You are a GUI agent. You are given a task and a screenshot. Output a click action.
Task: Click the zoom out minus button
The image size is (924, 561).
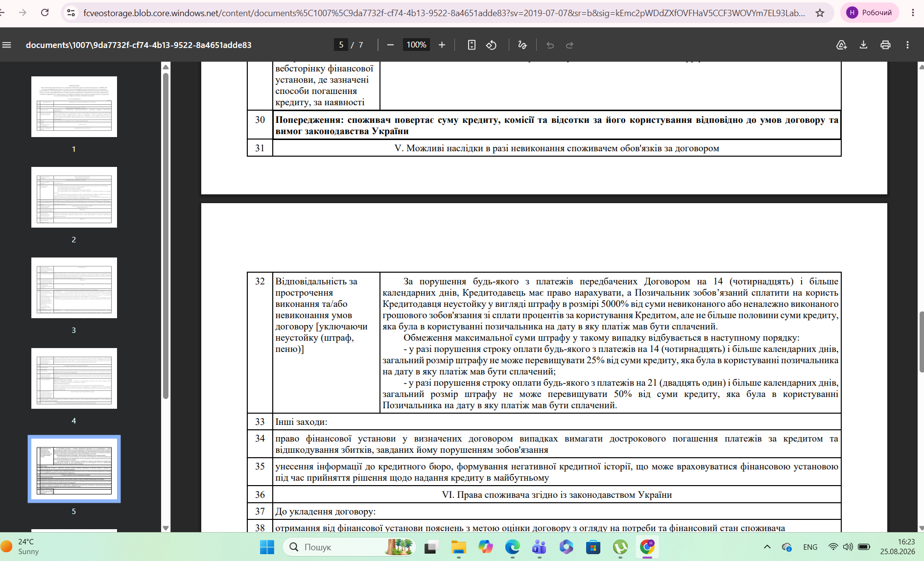pyautogui.click(x=390, y=45)
